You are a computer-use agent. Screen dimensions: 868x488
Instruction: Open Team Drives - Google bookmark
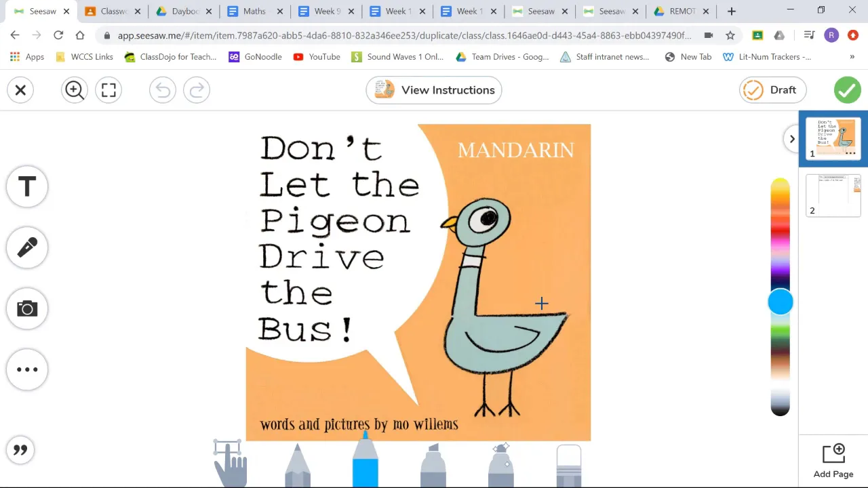coord(502,57)
